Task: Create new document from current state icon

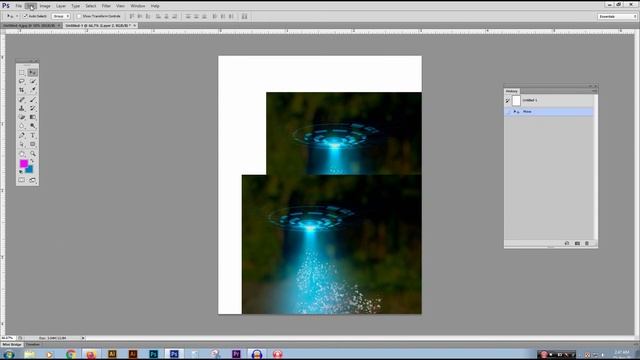Action: (x=567, y=243)
